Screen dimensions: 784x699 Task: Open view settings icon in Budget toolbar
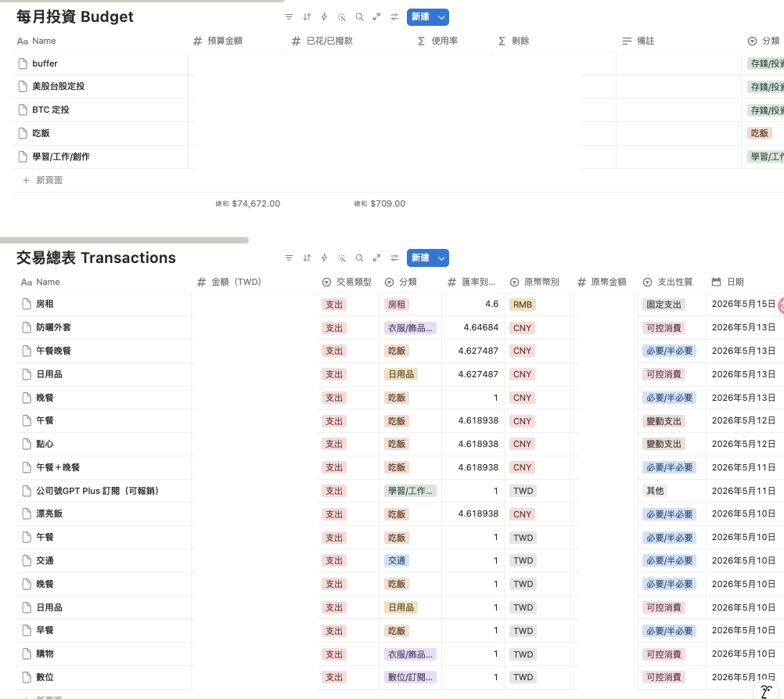coord(394,17)
